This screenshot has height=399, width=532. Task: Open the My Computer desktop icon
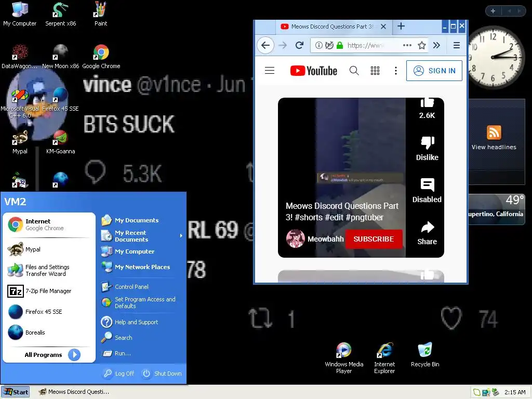click(20, 14)
